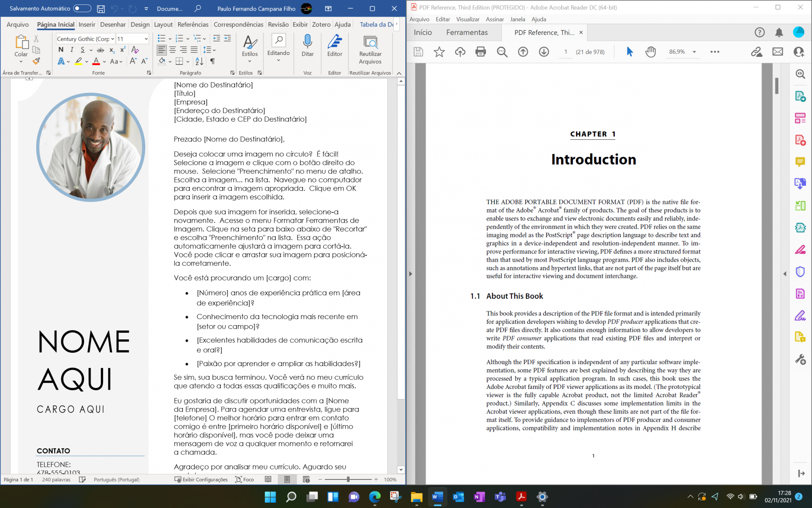Toggle bold formatting N button

pos(61,50)
